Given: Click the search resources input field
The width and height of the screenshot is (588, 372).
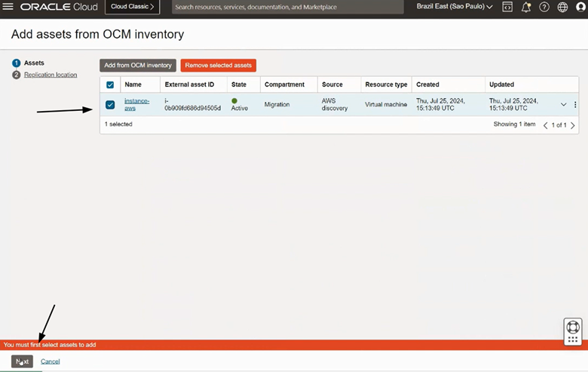Looking at the screenshot, I should click(288, 7).
